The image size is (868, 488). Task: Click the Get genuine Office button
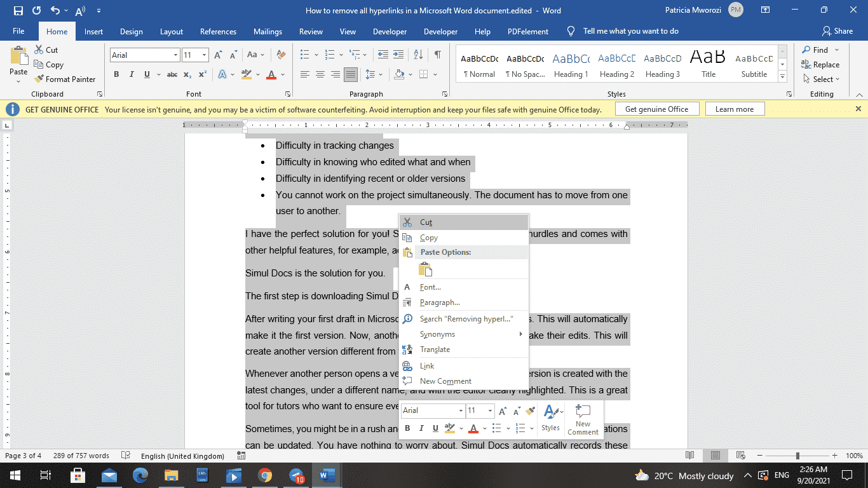tap(656, 108)
